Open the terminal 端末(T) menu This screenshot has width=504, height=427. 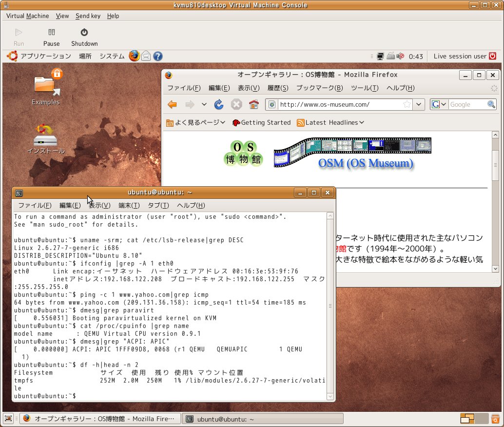[x=129, y=205]
